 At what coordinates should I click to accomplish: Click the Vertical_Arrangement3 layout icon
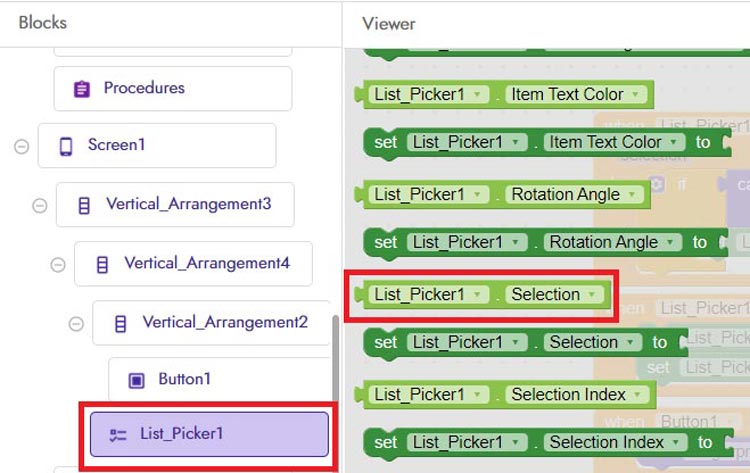pos(84,205)
